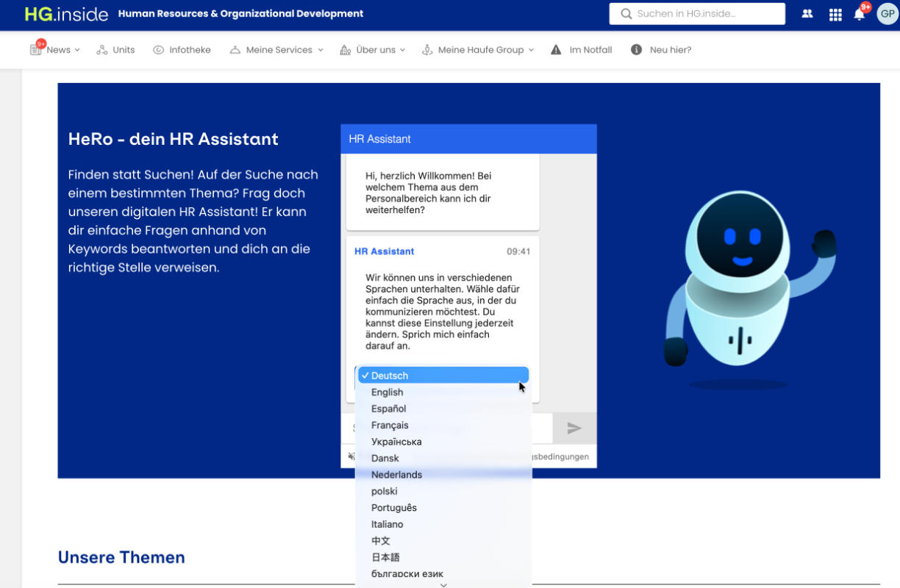Select 中文 from the language list

coord(443,541)
